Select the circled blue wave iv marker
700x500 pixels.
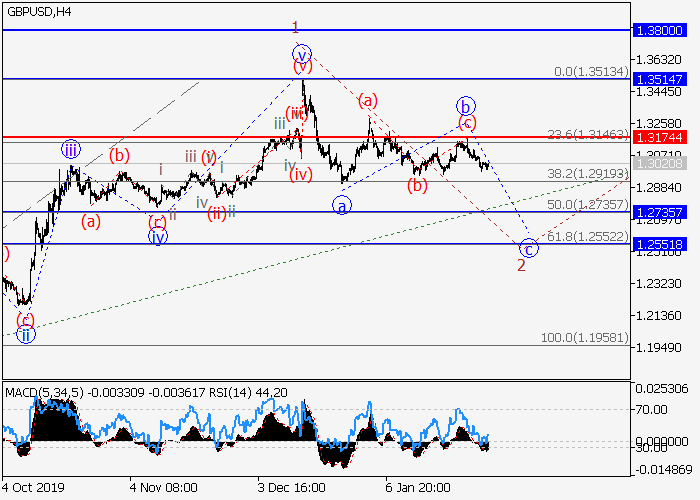tap(158, 236)
